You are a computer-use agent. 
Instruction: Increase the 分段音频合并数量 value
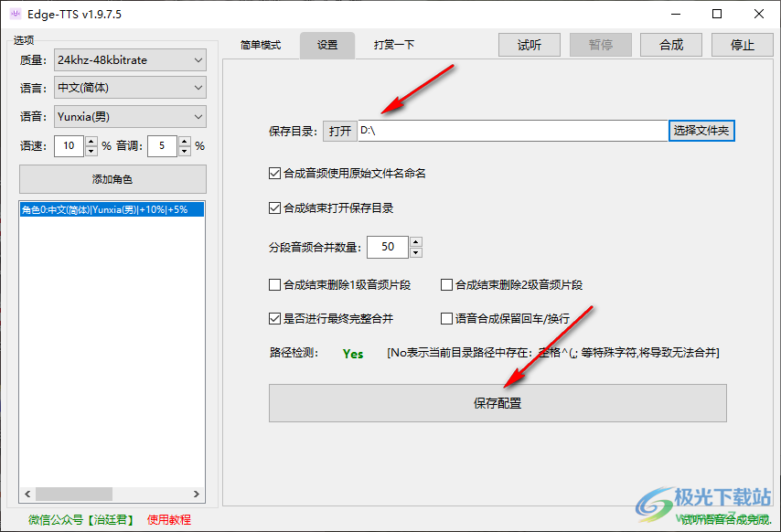coord(416,242)
